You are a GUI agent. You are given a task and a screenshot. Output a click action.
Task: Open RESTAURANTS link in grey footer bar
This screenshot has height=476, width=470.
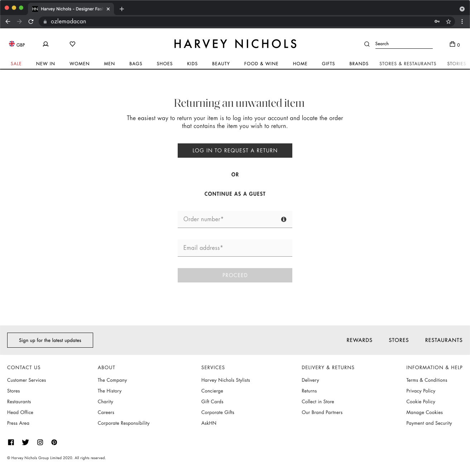click(444, 340)
